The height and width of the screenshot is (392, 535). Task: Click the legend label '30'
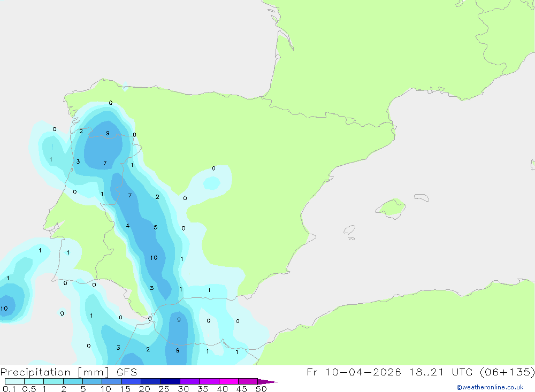(x=184, y=389)
